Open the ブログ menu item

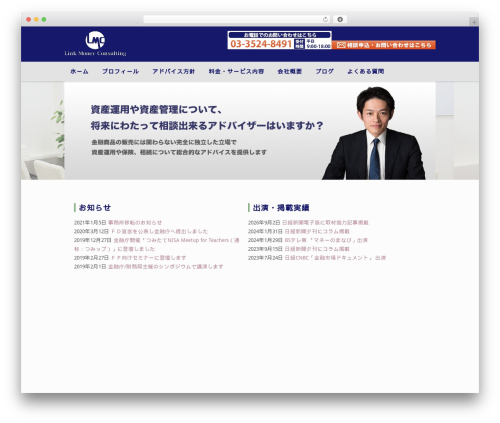[x=325, y=71]
